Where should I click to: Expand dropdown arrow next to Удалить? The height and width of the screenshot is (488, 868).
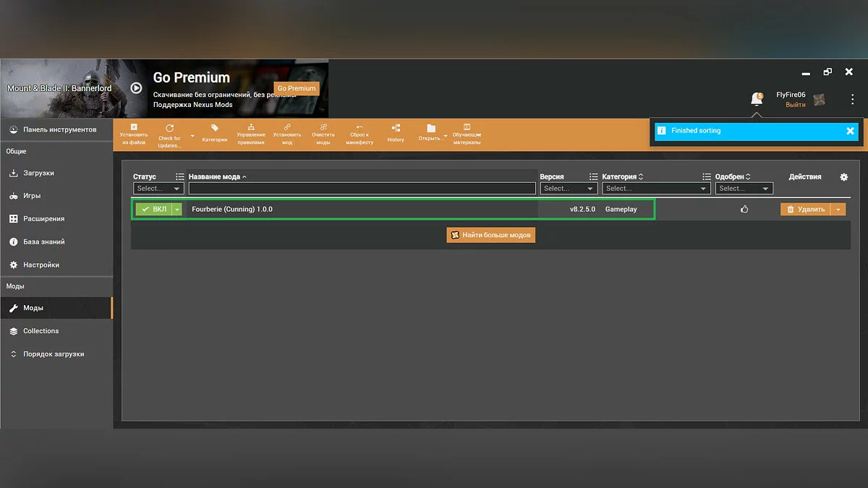point(838,209)
